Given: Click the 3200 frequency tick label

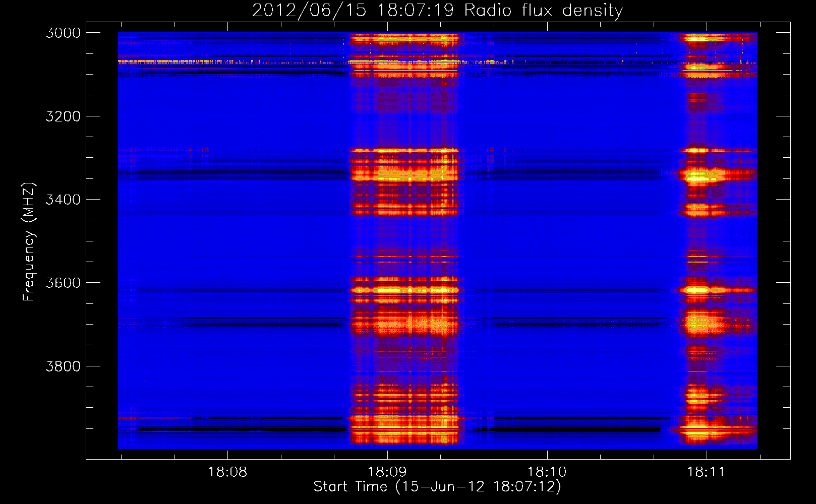Looking at the screenshot, I should pyautogui.click(x=63, y=116).
